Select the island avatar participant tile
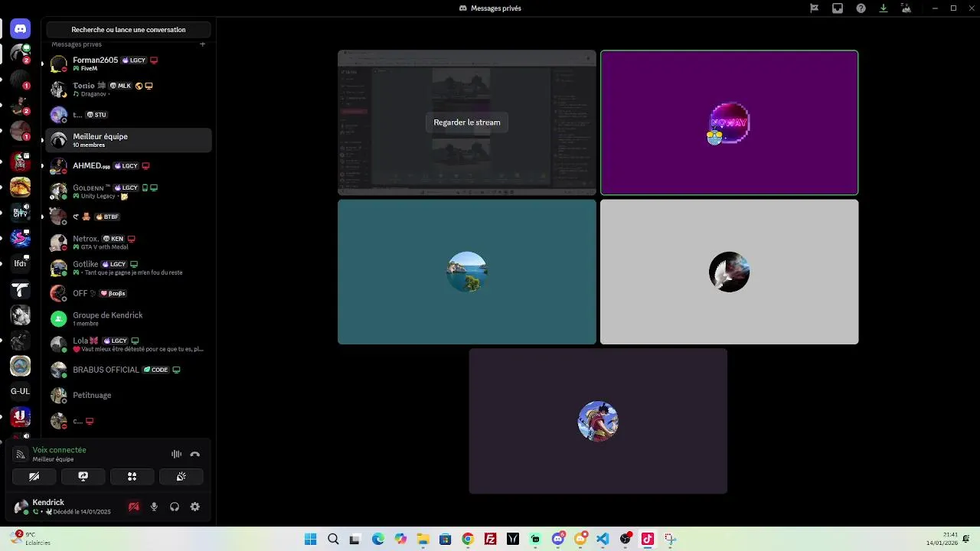Viewport: 980px width, 551px height. (x=467, y=272)
